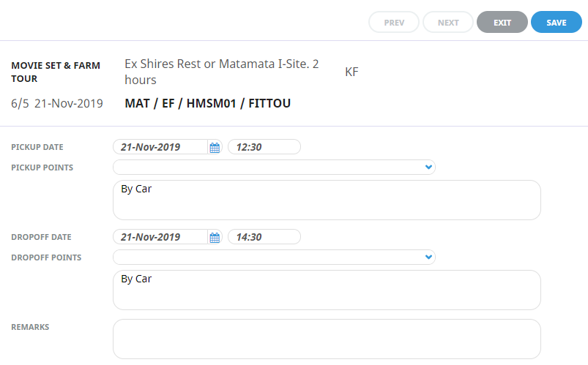Open the dropoff date calendar icon

pos(215,237)
